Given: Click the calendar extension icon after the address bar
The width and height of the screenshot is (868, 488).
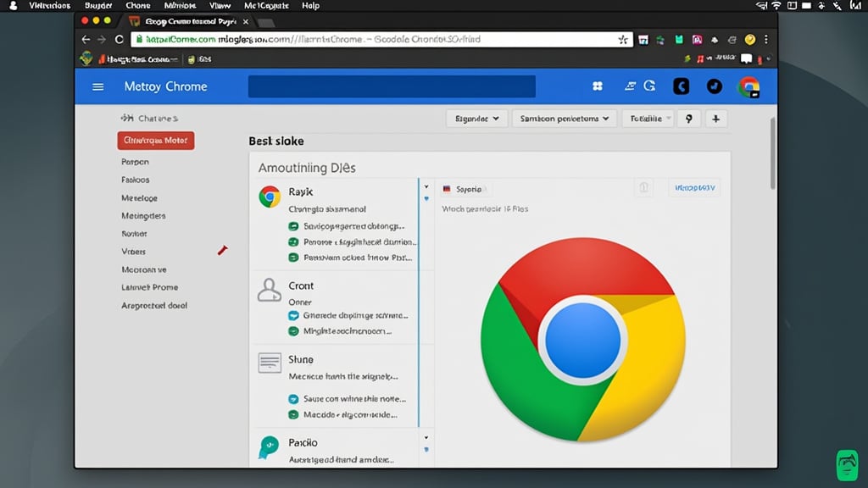Looking at the screenshot, I should [x=643, y=40].
